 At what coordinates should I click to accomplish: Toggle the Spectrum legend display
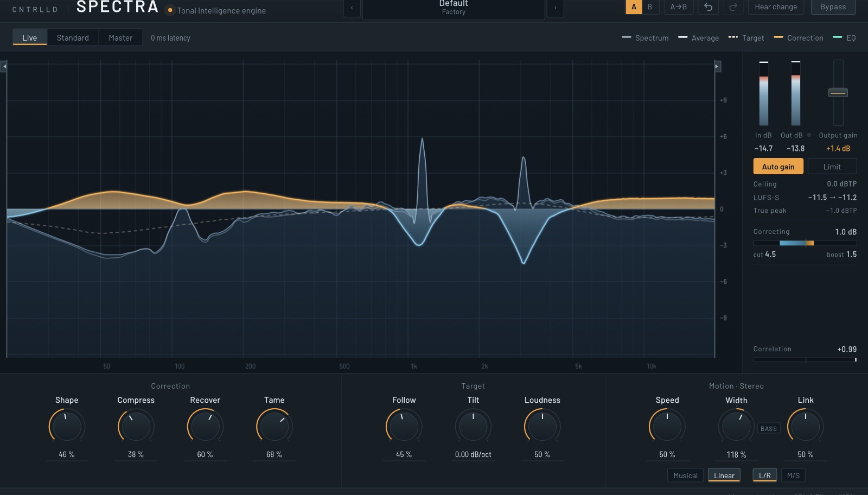click(645, 38)
